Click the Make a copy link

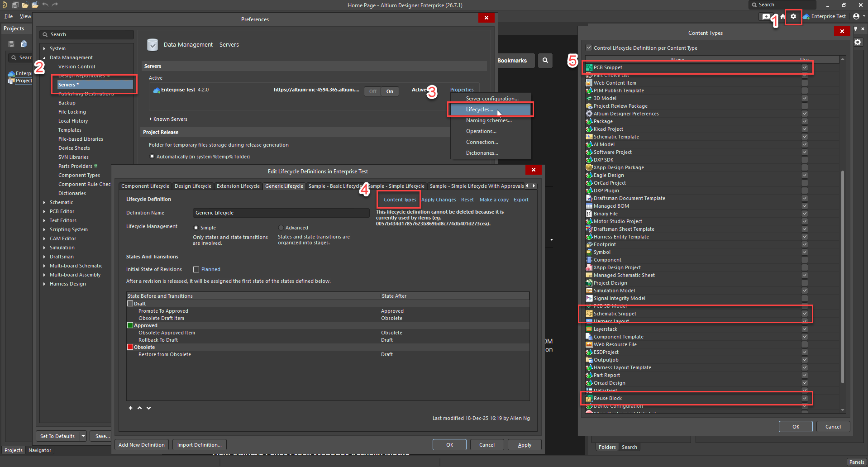(x=494, y=200)
